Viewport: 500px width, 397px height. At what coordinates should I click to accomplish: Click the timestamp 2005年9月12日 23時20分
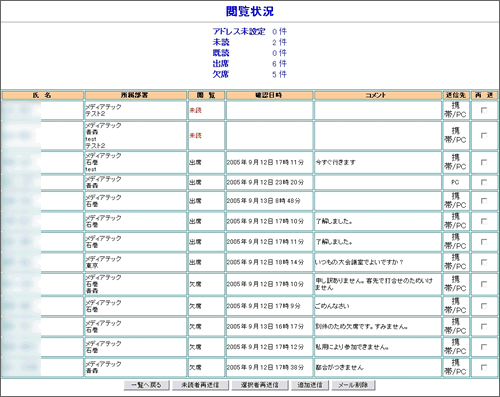[x=265, y=182]
